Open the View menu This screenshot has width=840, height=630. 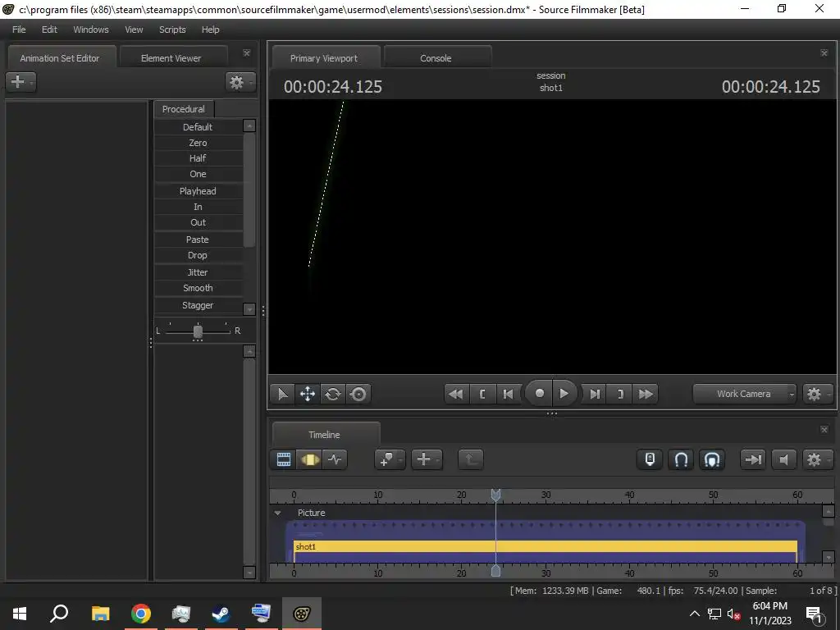pyautogui.click(x=134, y=30)
